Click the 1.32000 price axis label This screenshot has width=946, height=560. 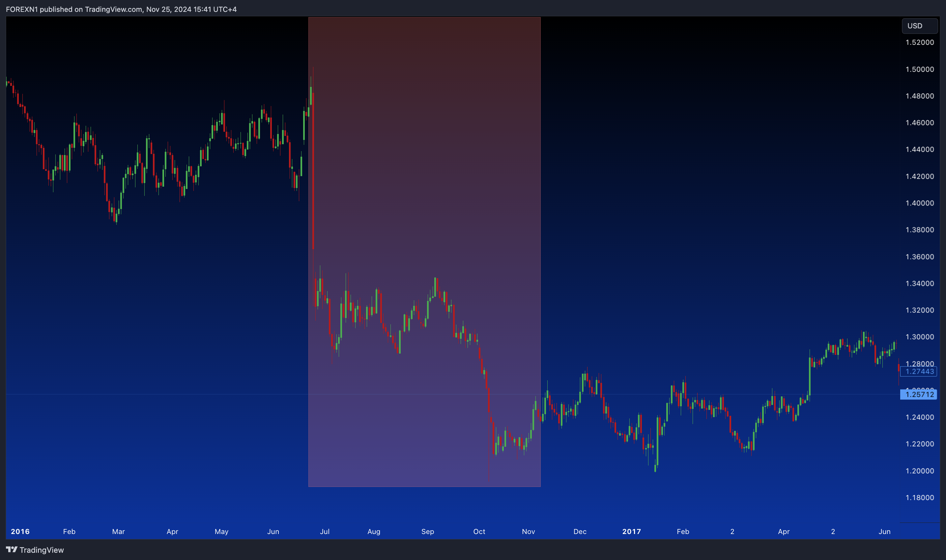(x=920, y=310)
